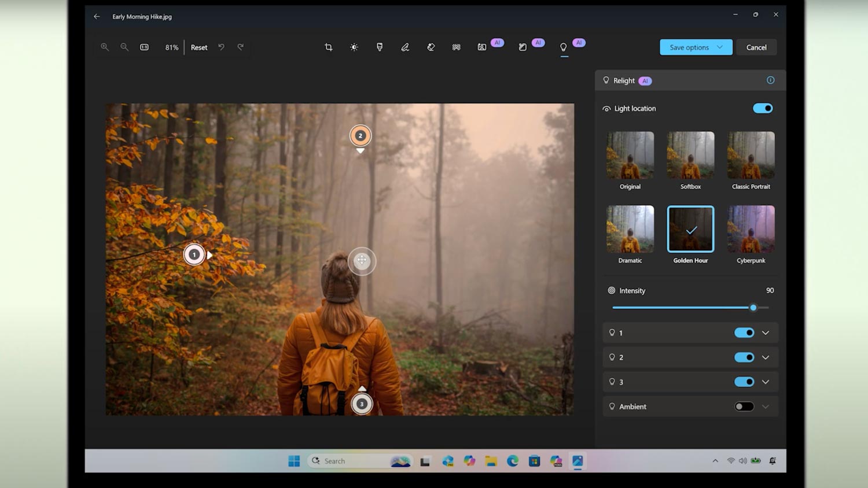Select the Crop tool
Image resolution: width=868 pixels, height=488 pixels.
point(329,47)
